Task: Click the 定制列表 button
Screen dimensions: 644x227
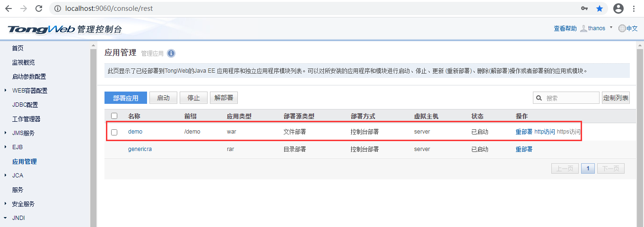Action: tap(616, 98)
